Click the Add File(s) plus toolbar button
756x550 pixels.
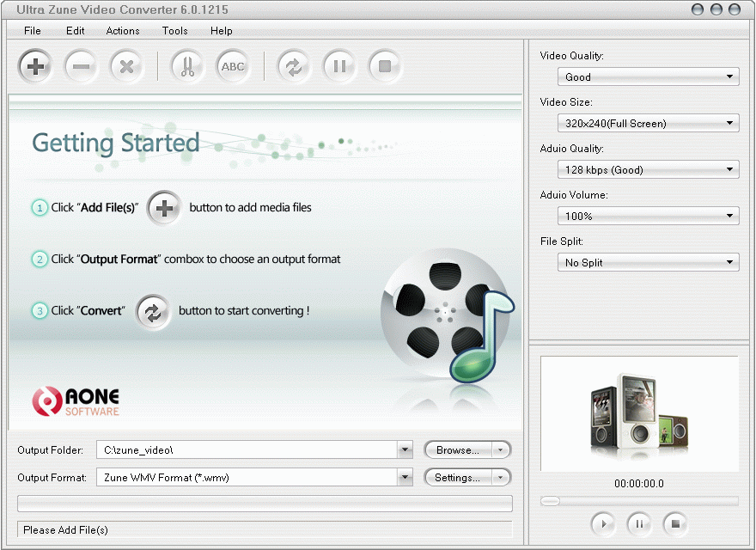click(35, 66)
